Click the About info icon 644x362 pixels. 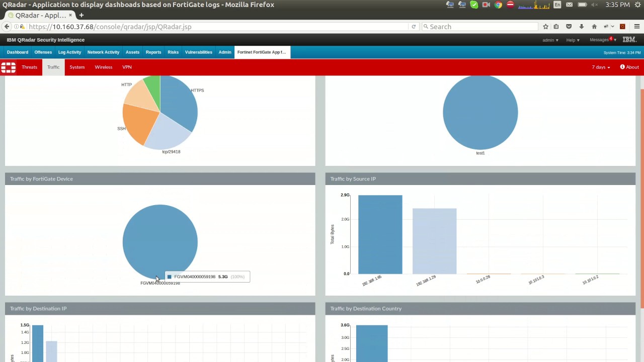622,67
